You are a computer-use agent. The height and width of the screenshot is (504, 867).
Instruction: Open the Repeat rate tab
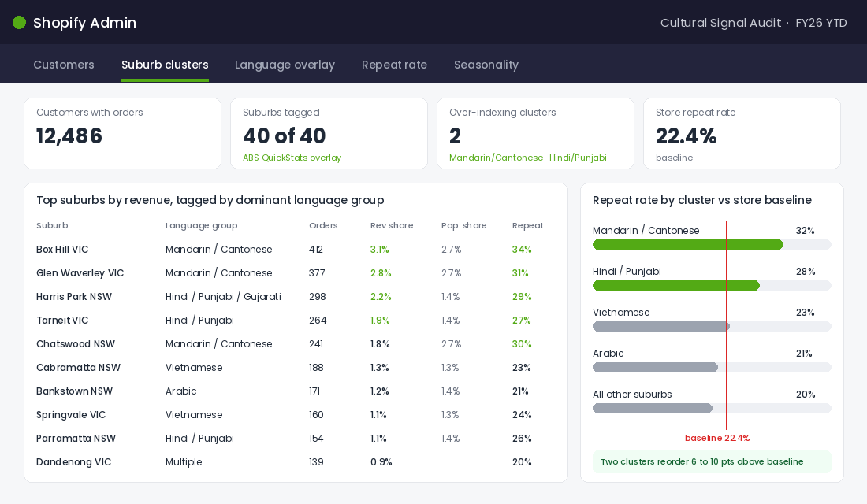[x=394, y=65]
